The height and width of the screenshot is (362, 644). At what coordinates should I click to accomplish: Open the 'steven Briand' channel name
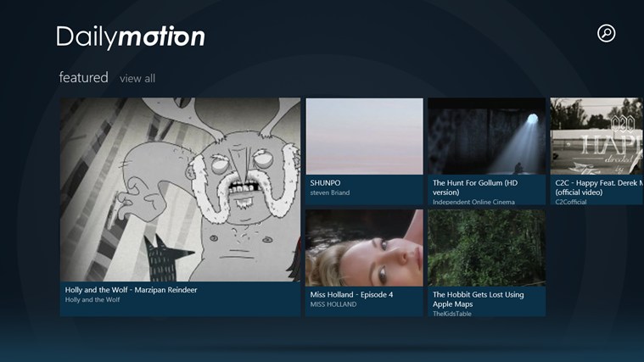(330, 193)
